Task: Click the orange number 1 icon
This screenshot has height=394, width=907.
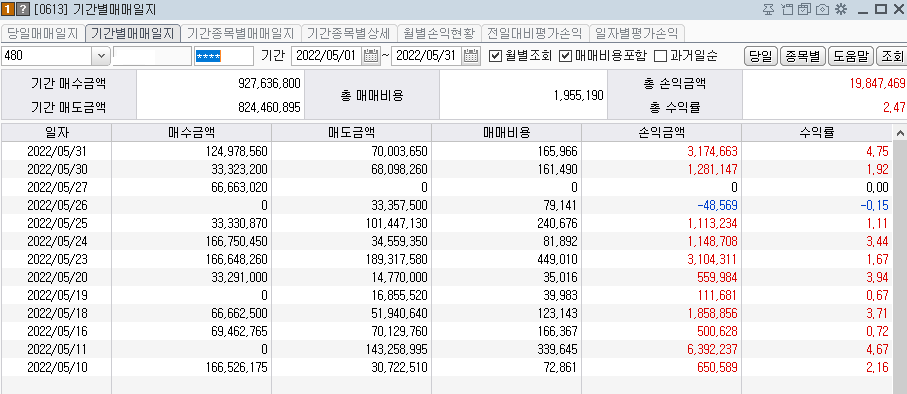Action: click(9, 9)
